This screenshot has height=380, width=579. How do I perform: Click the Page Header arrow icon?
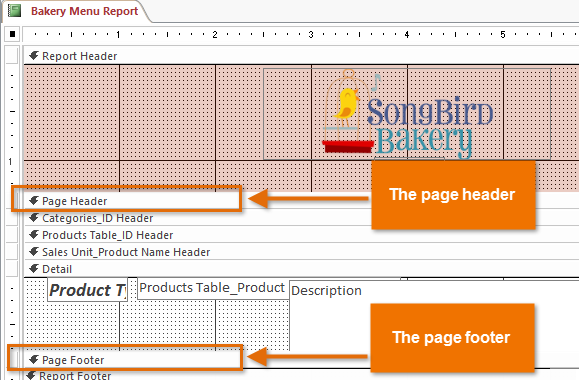(x=34, y=201)
